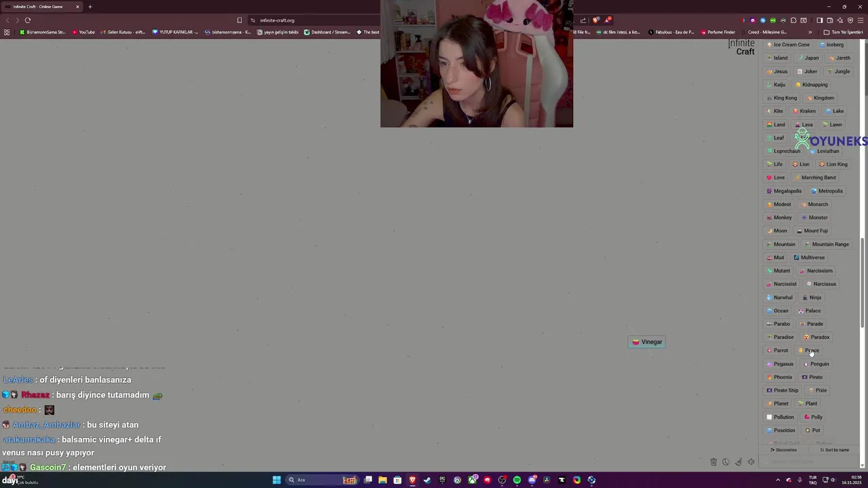Screen dimensions: 868x488
Task: Pick the Leprechaun element
Action: (x=783, y=151)
